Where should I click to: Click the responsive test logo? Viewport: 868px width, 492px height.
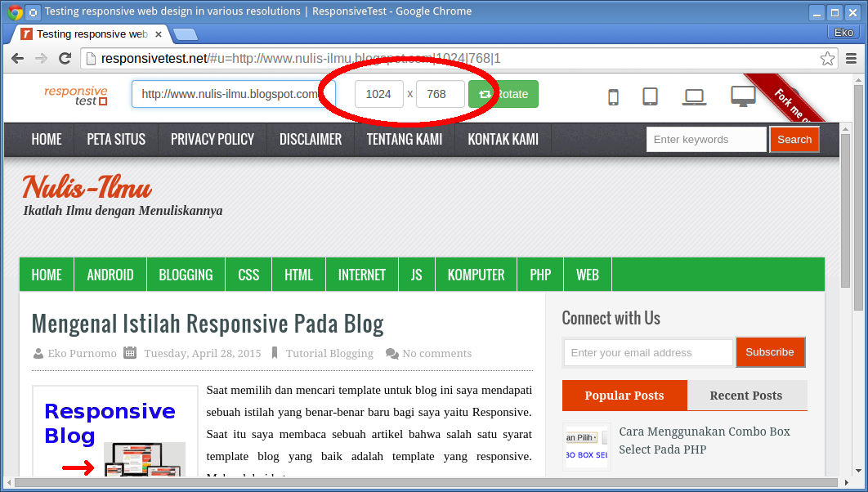(x=76, y=95)
